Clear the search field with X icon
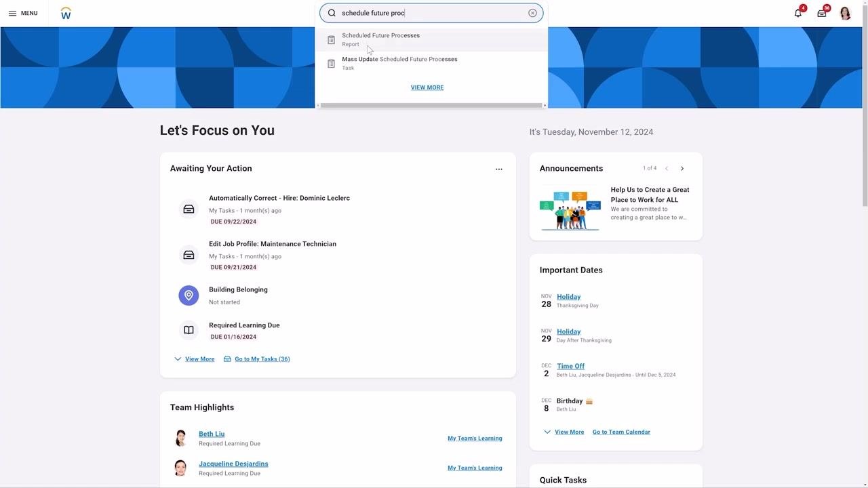 (x=532, y=13)
